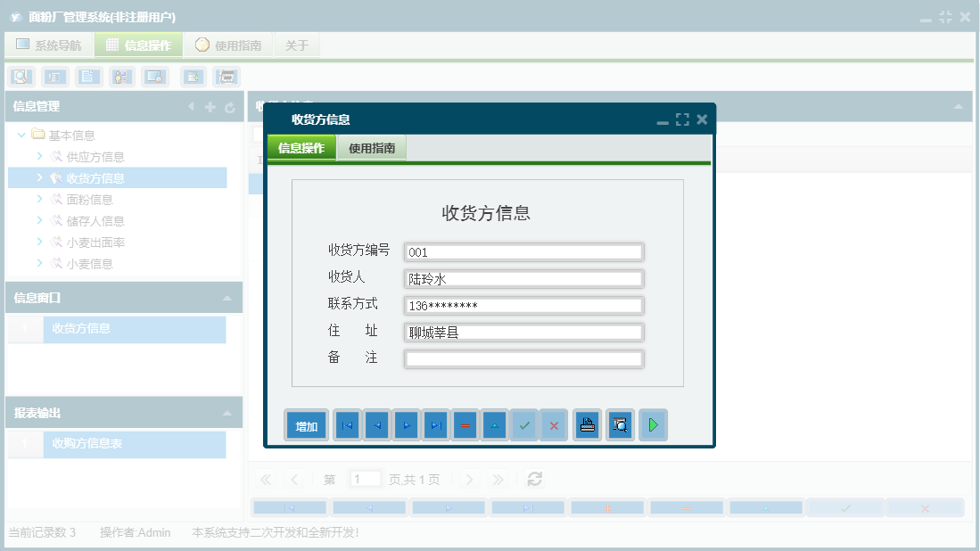Confirm the record with the green check icon
Screen dimensions: 980x551
pos(524,425)
